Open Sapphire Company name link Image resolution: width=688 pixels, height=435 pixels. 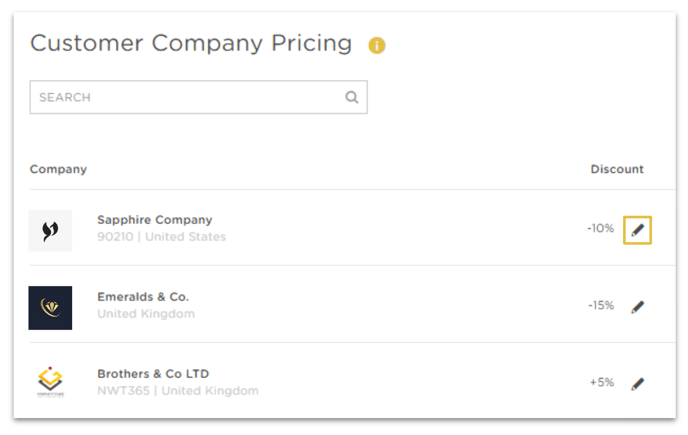pyautogui.click(x=154, y=219)
